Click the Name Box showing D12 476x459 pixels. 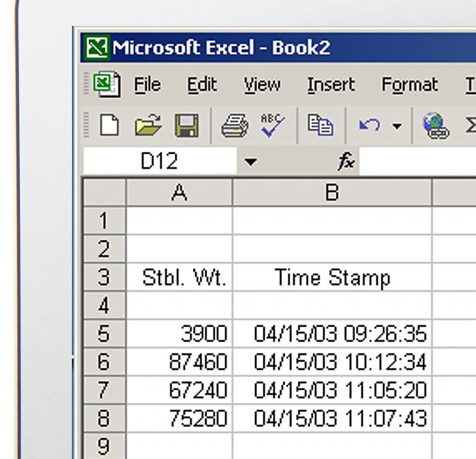(x=159, y=162)
